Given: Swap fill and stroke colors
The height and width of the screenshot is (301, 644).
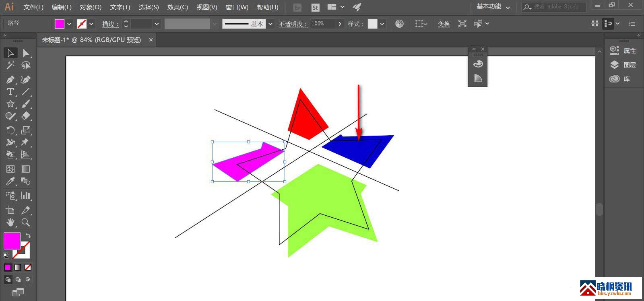Looking at the screenshot, I should [x=28, y=235].
